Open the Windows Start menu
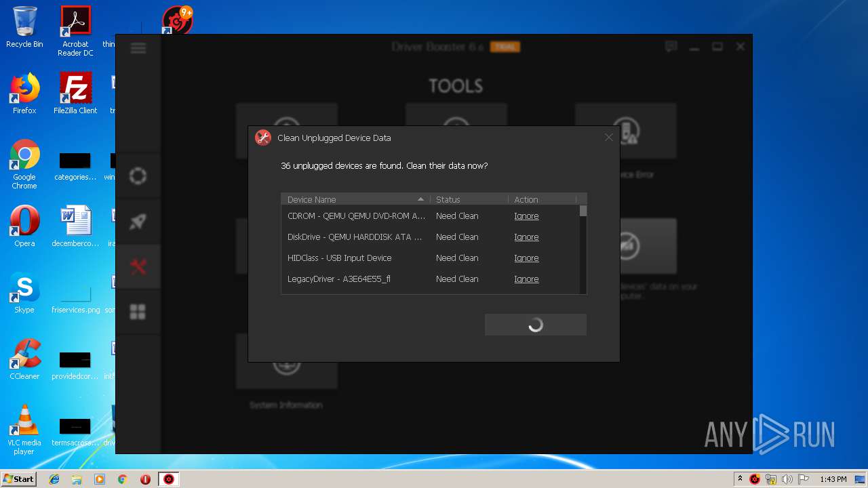Image resolution: width=868 pixels, height=488 pixels. click(x=18, y=479)
